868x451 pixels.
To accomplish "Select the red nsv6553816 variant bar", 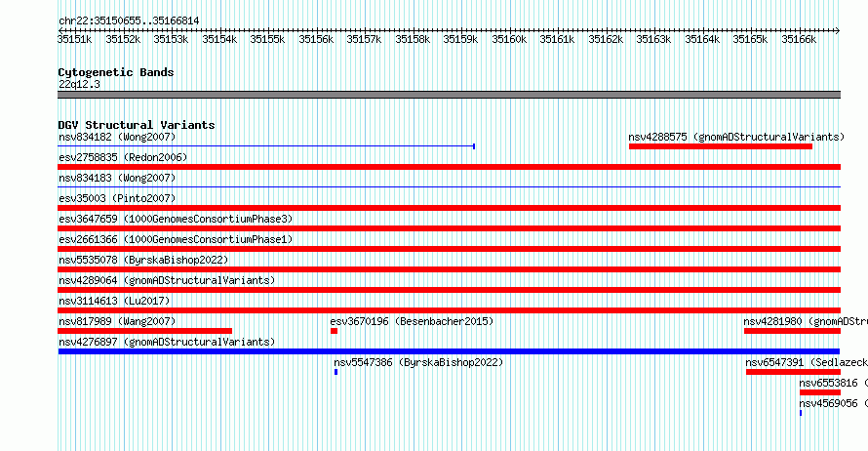I will (820, 392).
